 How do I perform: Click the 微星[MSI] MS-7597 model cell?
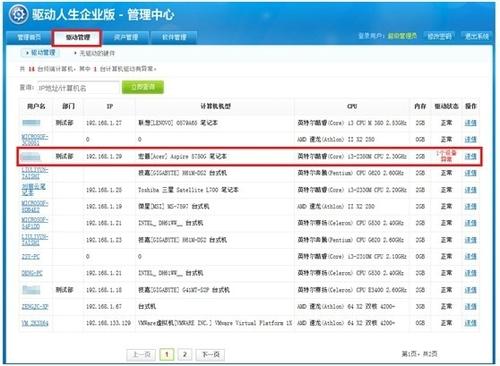coord(174,207)
